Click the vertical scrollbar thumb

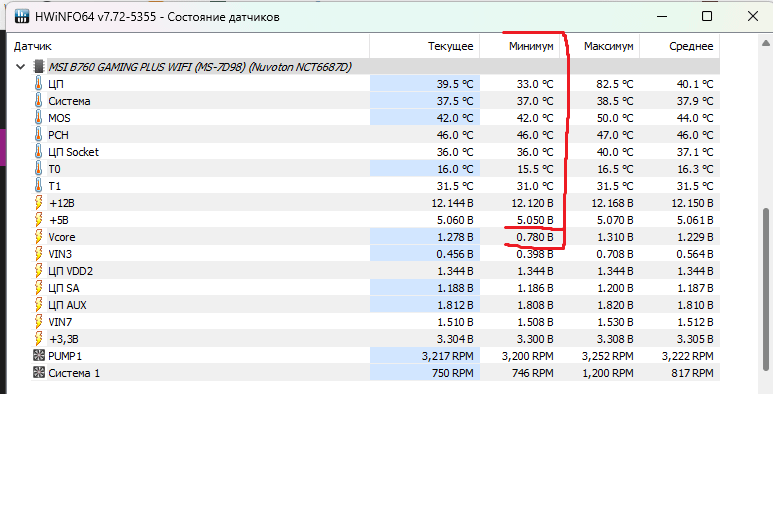point(766,289)
